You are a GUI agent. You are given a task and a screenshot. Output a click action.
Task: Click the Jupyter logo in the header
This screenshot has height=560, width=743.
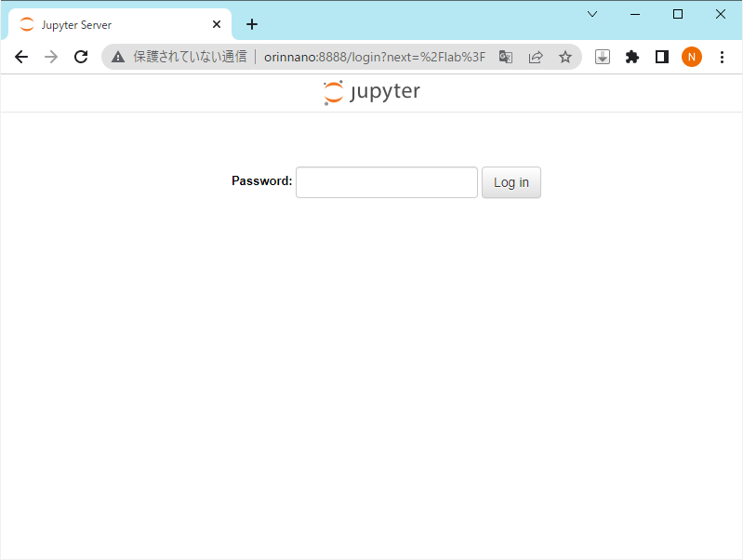(372, 92)
